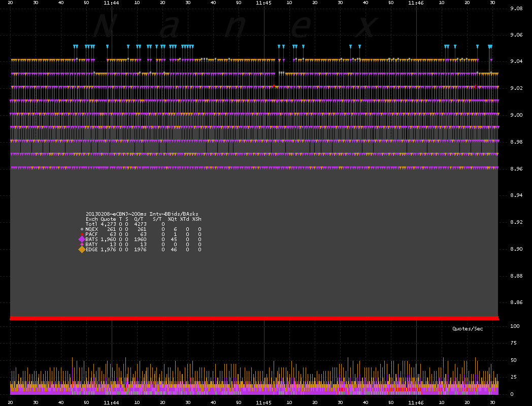Click the gray dot icon beside NQEX
The image size is (532, 406).
click(x=82, y=229)
